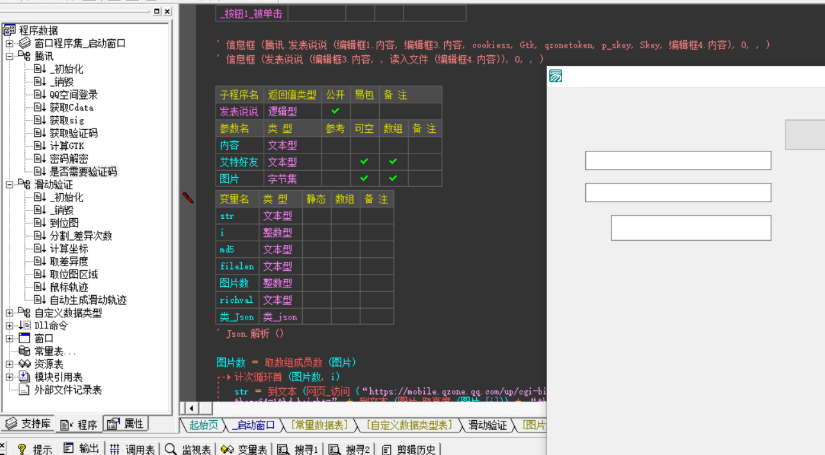Click the middle edit box in the running window
Viewport: 825px width, 455px height.
click(678, 192)
